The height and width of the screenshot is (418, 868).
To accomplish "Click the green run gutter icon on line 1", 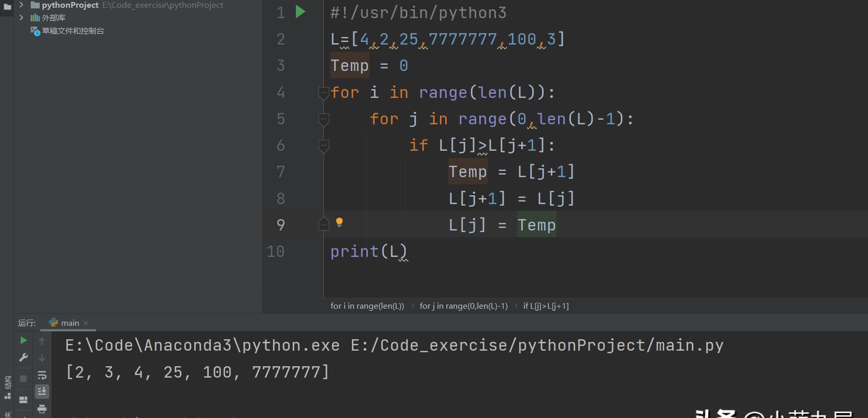I will tap(301, 12).
